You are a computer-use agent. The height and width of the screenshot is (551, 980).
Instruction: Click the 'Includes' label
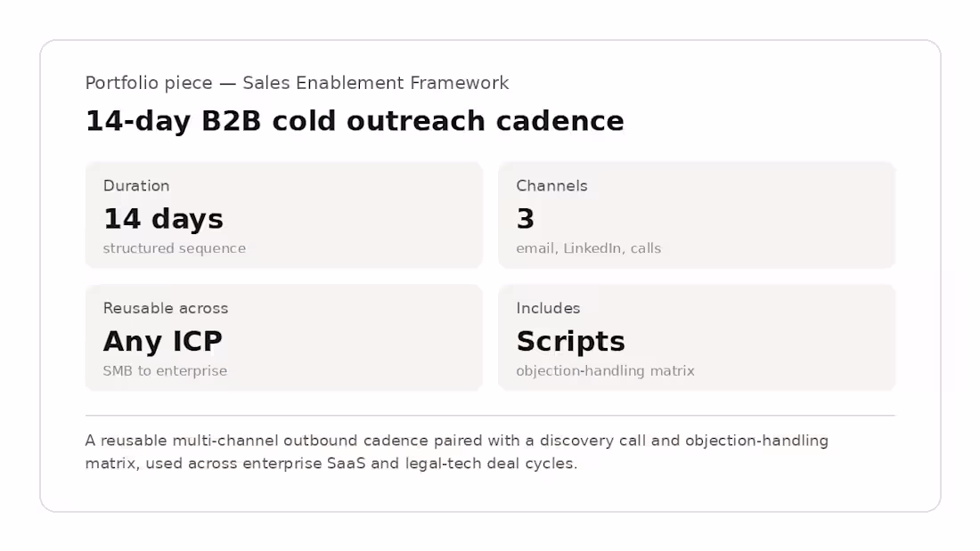coord(548,308)
